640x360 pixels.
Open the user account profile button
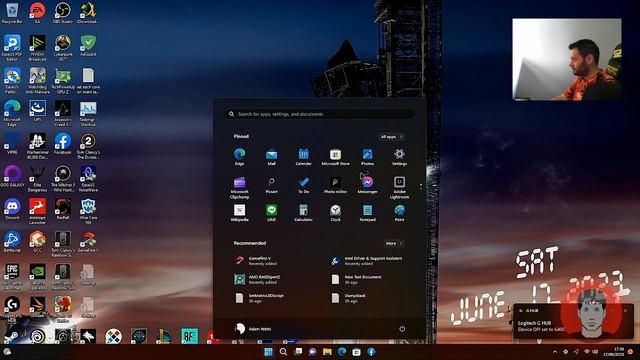tap(253, 329)
